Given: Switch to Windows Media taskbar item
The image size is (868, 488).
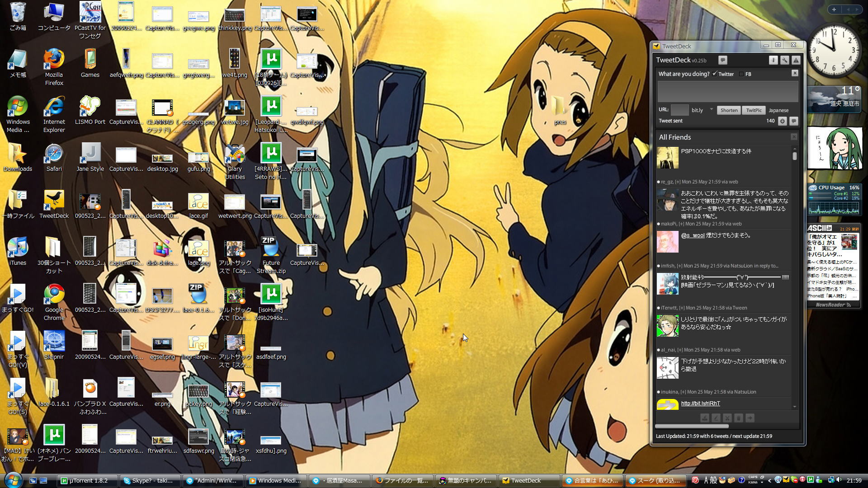Looking at the screenshot, I should (x=275, y=481).
